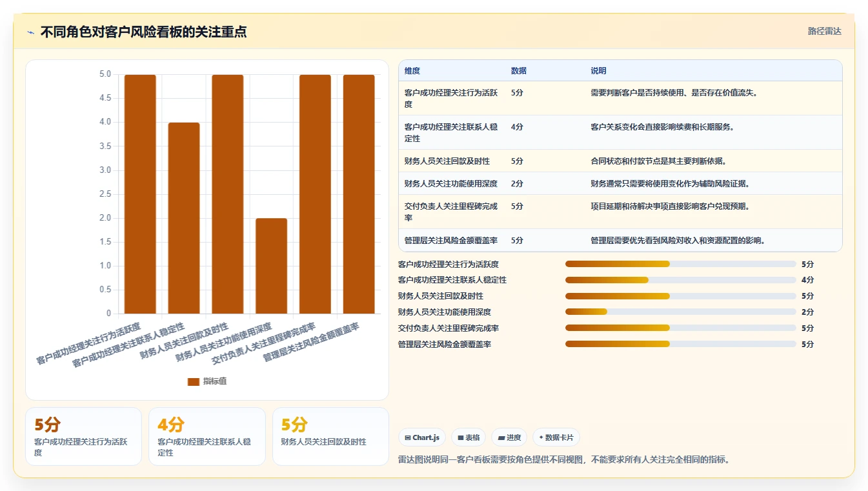
Task: Click table row label 财务人员关注功能使用深度
Action: click(x=451, y=184)
